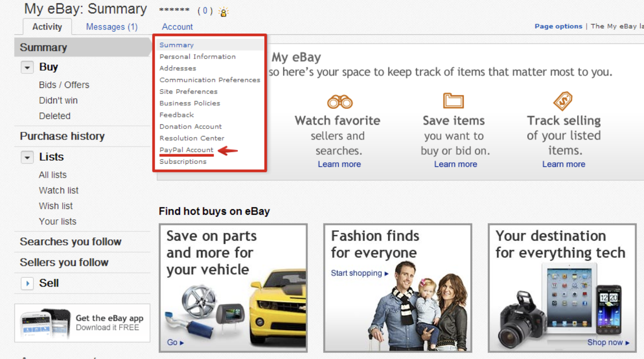644x359 pixels.
Task: Switch to the Activity tab
Action: pyautogui.click(x=47, y=27)
